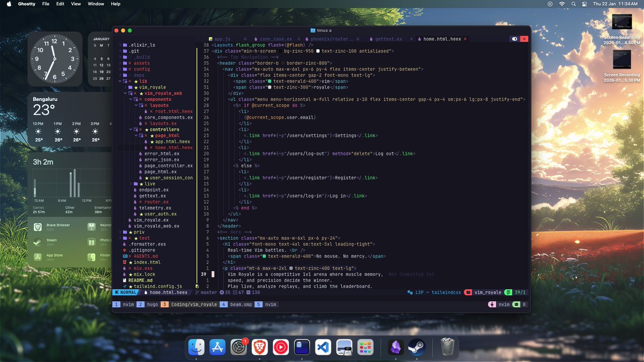The width and height of the screenshot is (644, 362).
Task: Collapse the components folder in the file tree
Action: point(130,99)
